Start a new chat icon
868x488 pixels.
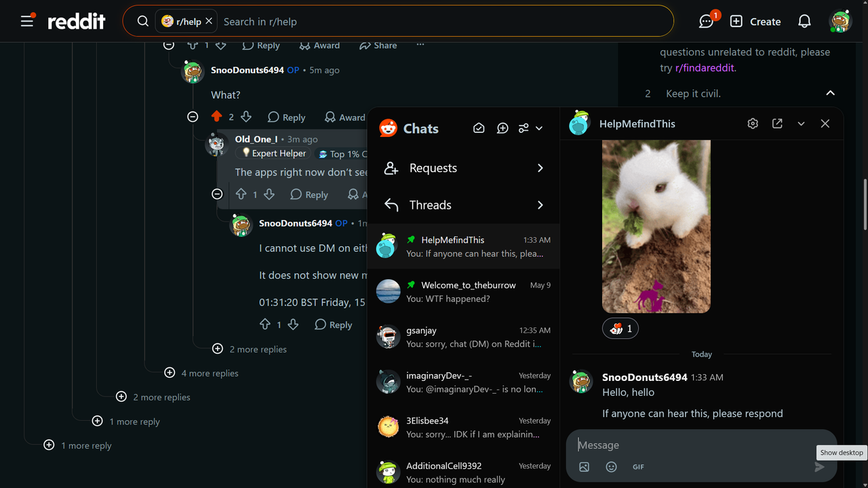click(x=502, y=128)
